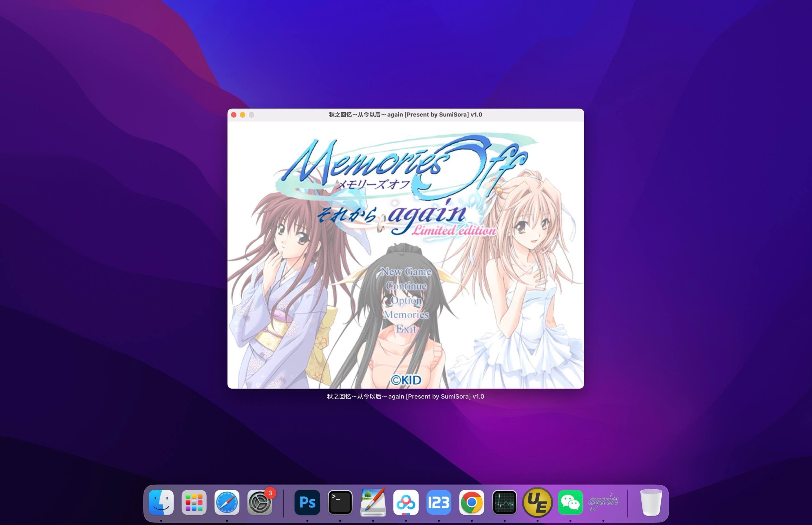Click the game window title bar text
This screenshot has height=525, width=812.
tap(405, 114)
